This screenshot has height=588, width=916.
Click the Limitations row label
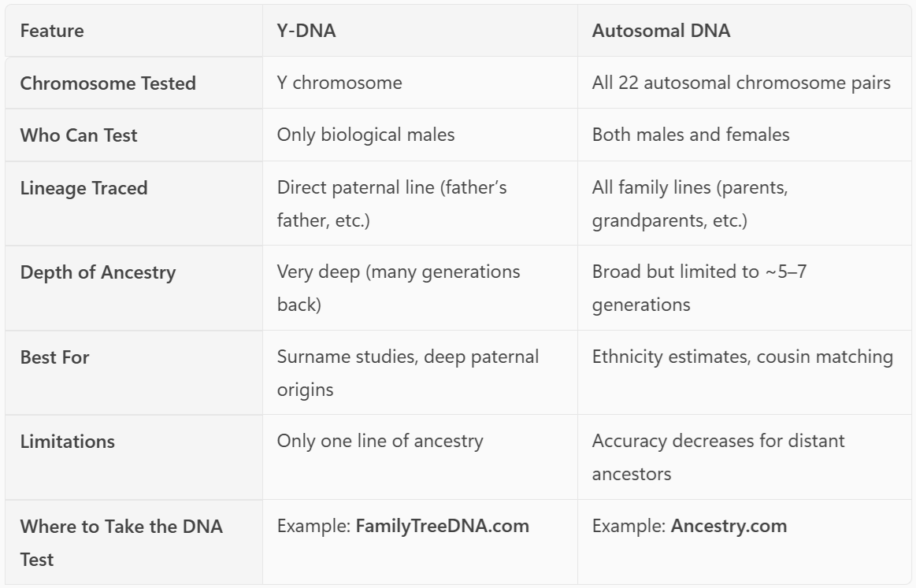point(67,442)
